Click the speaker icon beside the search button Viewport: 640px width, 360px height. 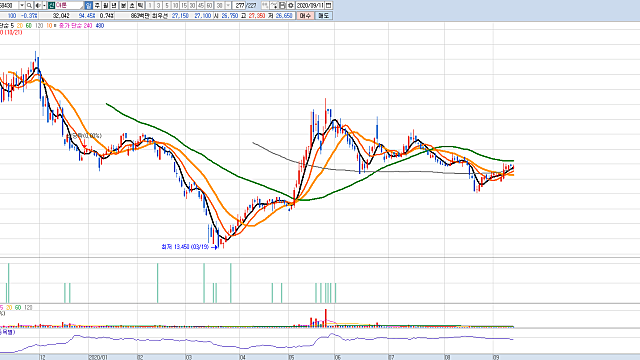(38, 5)
